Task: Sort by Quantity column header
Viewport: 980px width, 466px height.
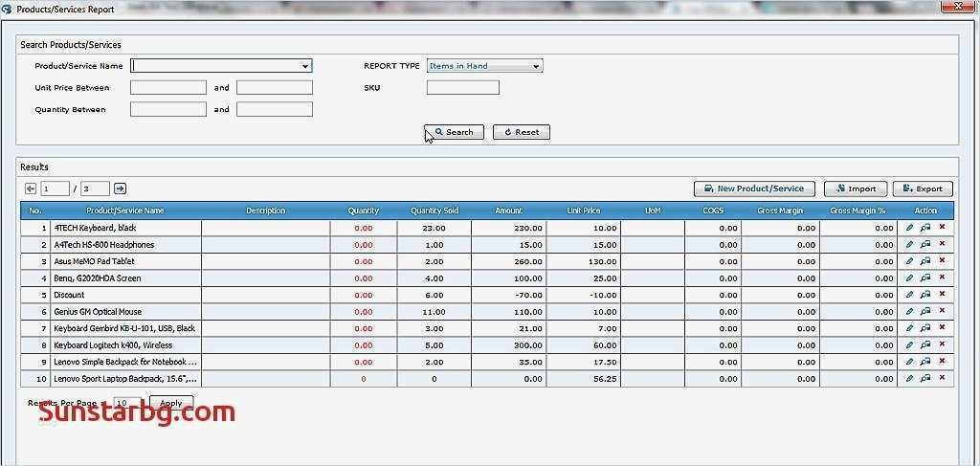Action: point(363,211)
